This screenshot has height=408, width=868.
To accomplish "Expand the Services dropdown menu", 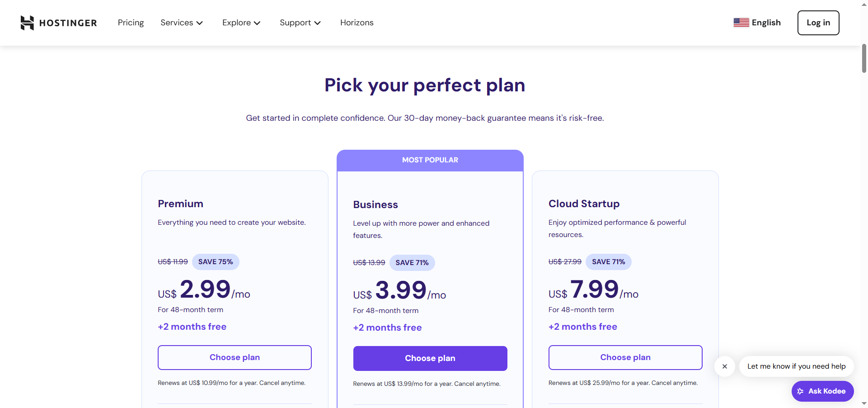I will pos(182,23).
